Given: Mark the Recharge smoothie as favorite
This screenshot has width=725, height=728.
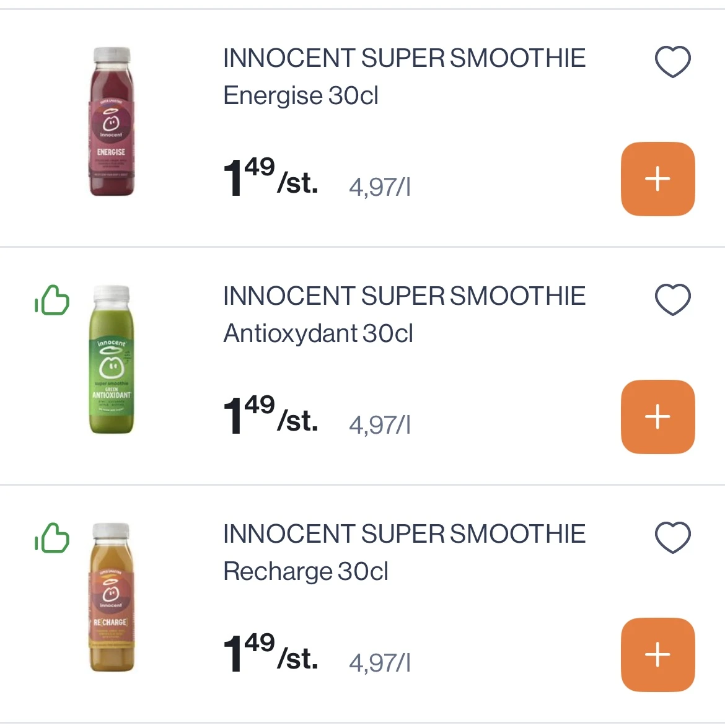Looking at the screenshot, I should coord(672,537).
